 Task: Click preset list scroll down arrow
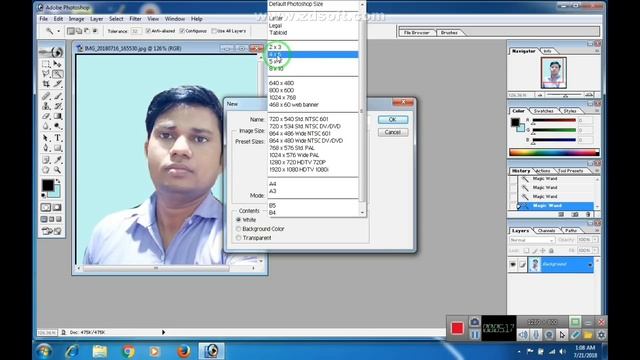coord(362,213)
